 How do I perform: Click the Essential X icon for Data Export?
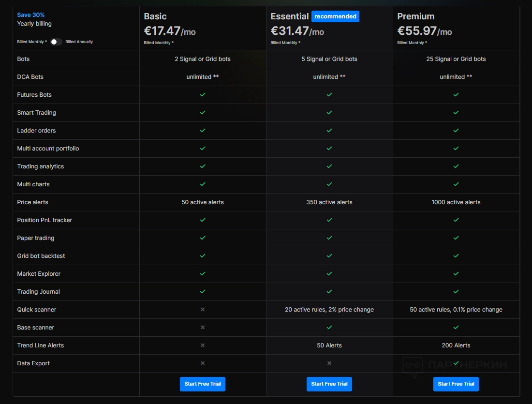point(329,363)
